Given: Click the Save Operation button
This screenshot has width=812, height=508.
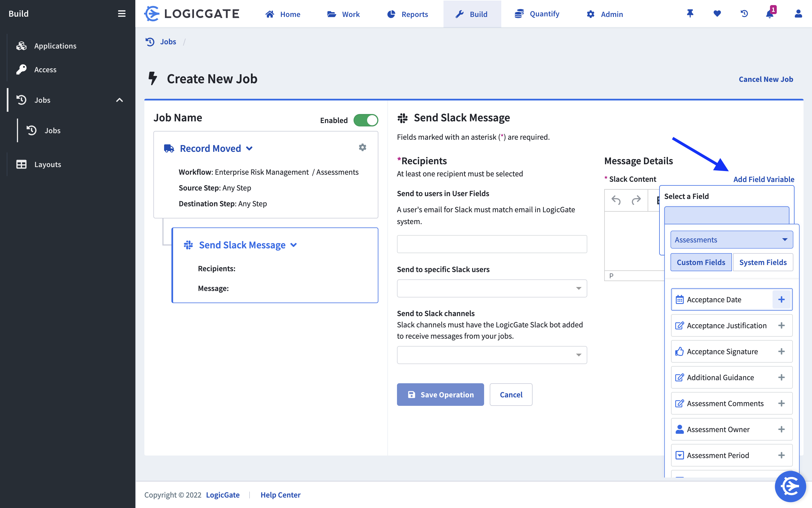Looking at the screenshot, I should click(440, 395).
